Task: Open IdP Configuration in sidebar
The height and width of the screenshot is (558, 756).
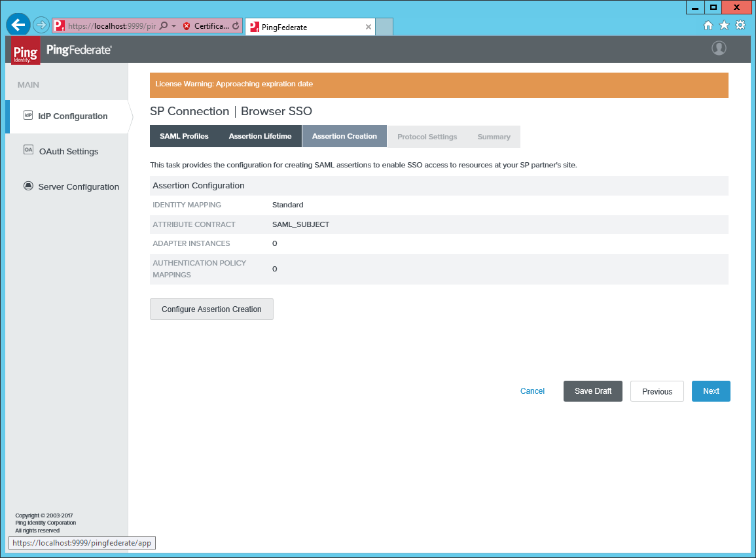Action: [x=67, y=116]
